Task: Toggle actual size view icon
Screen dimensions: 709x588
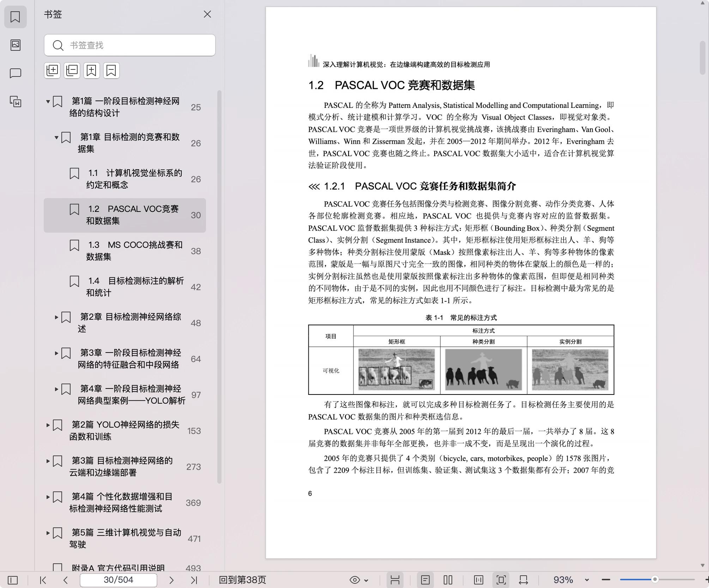Action: (x=479, y=580)
